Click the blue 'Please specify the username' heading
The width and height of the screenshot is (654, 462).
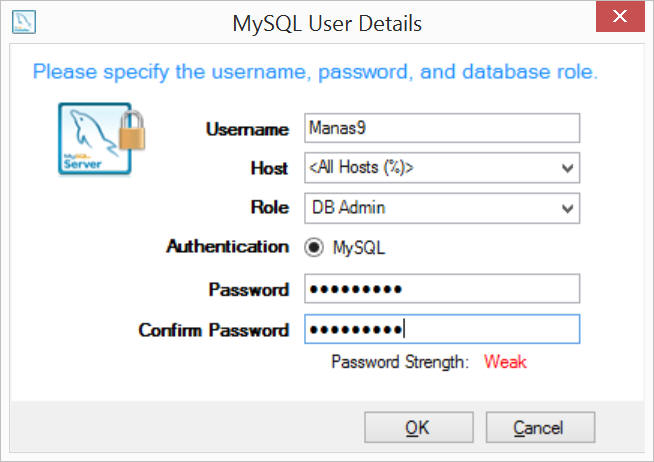tap(315, 71)
